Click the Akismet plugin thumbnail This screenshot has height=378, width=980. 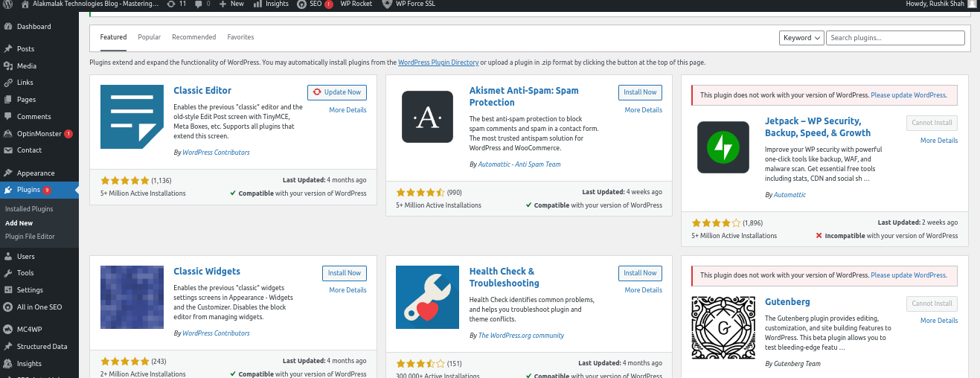tap(427, 117)
